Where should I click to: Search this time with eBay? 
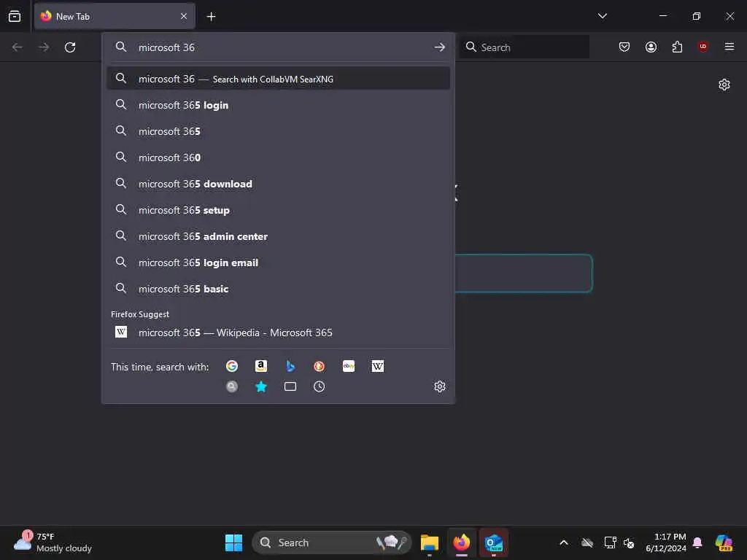tap(349, 366)
